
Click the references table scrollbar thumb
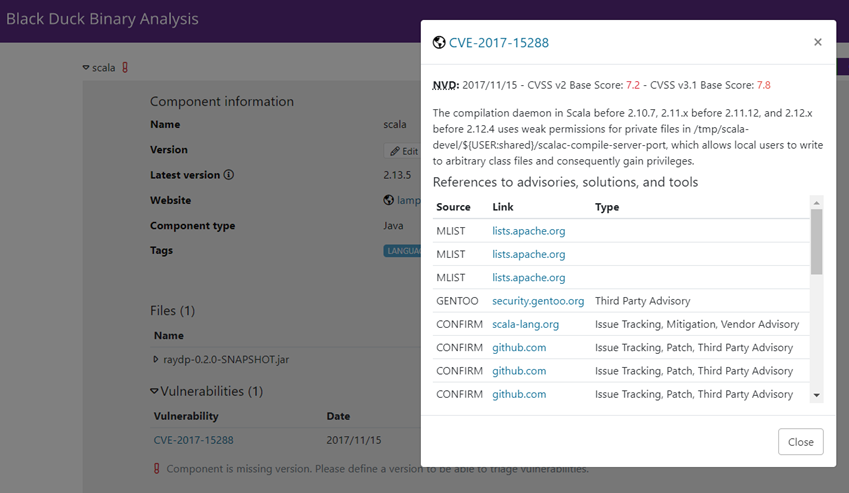click(x=817, y=241)
